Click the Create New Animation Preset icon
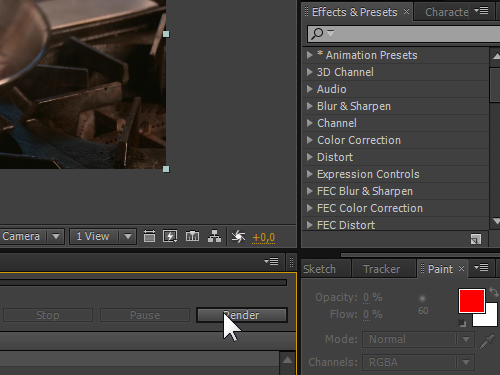The width and height of the screenshot is (500, 375). click(x=476, y=239)
